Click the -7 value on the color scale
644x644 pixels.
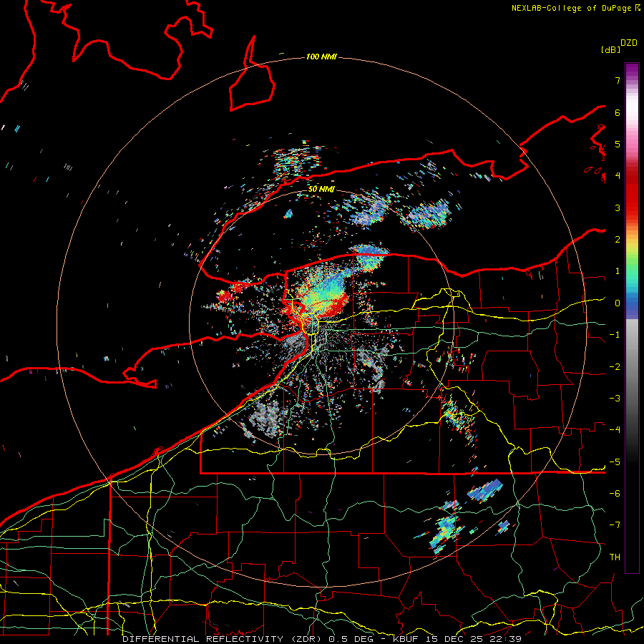tap(615, 525)
